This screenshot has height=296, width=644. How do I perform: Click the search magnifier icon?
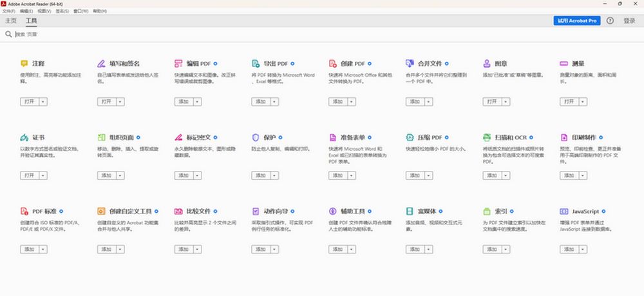point(8,34)
